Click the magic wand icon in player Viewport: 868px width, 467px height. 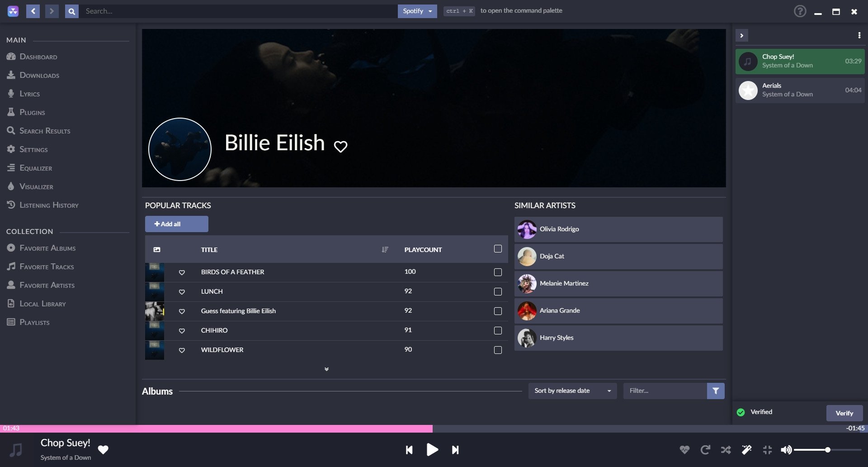coord(746,450)
